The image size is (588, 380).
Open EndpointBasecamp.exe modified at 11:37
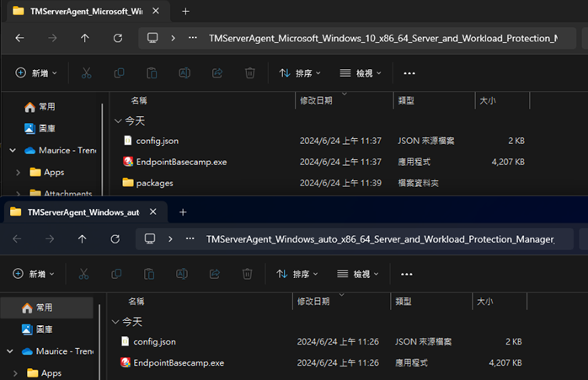[181, 161]
